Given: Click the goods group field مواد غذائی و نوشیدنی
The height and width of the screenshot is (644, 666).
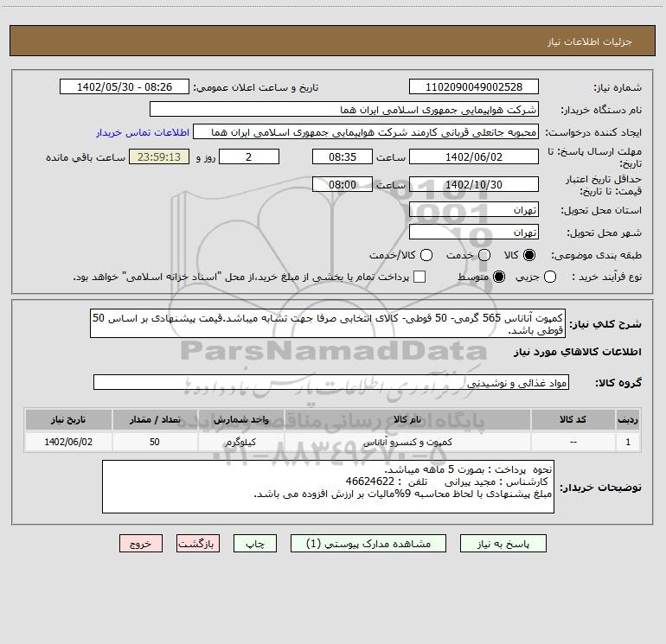Looking at the screenshot, I should [x=331, y=382].
